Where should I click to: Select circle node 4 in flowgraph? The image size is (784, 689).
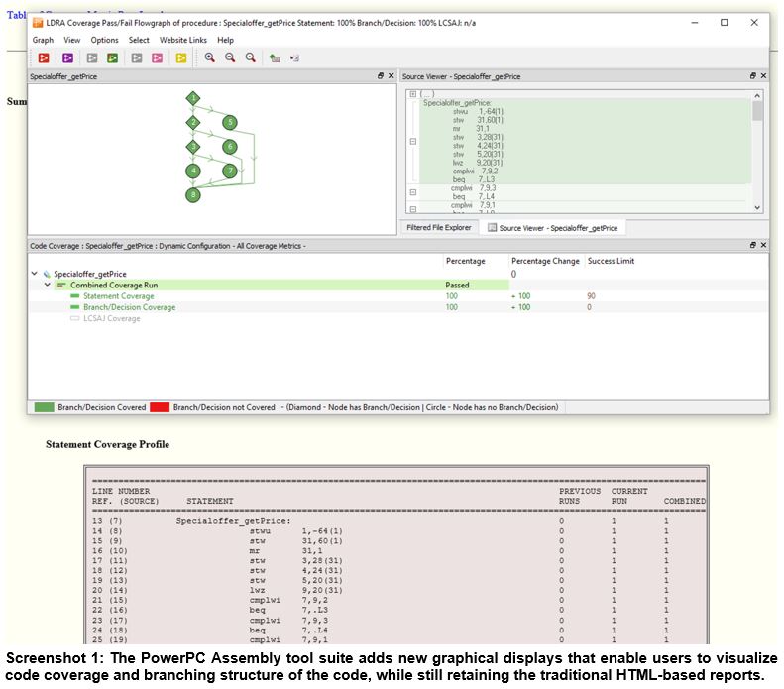click(x=193, y=171)
